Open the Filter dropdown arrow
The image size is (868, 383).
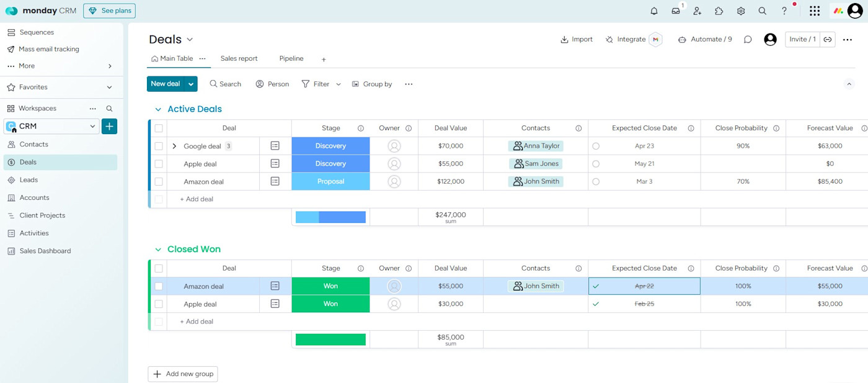pos(339,84)
